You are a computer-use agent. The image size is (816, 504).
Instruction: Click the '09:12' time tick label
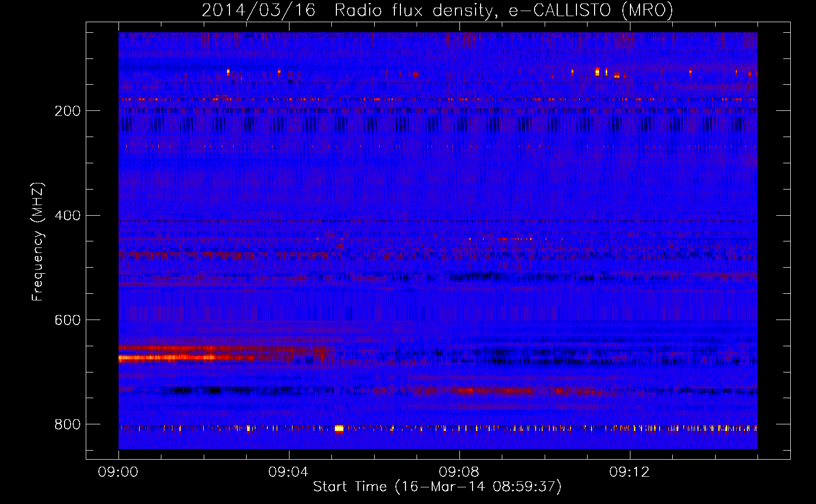[x=629, y=472]
